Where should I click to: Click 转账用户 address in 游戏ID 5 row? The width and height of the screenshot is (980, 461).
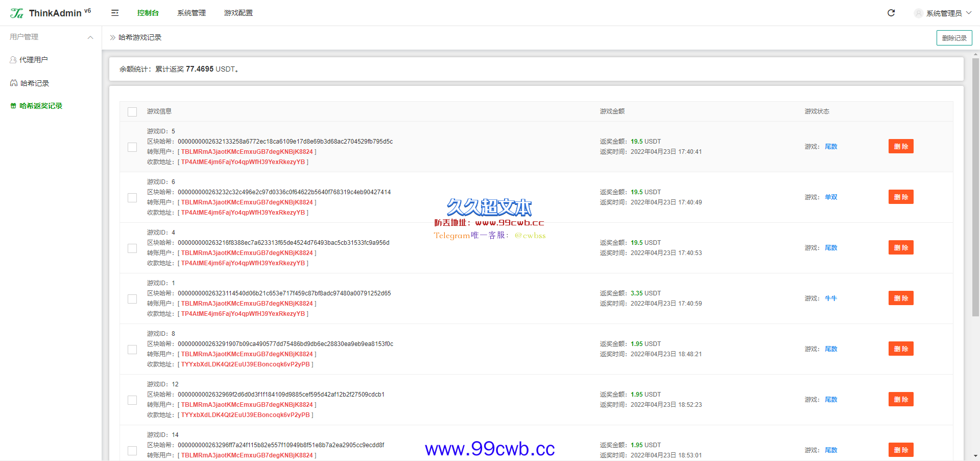(247, 152)
